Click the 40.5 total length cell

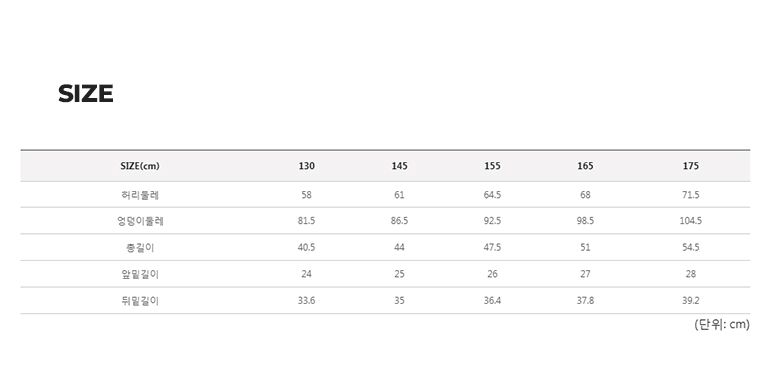click(306, 248)
